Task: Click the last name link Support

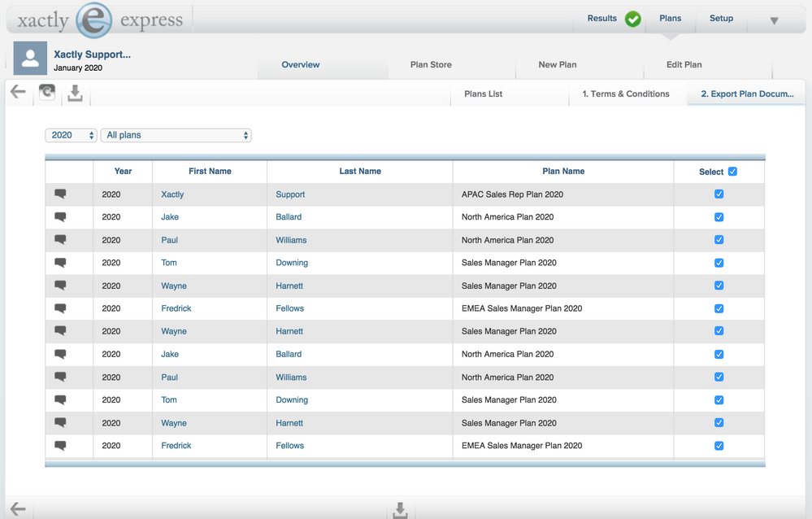Action: (290, 194)
